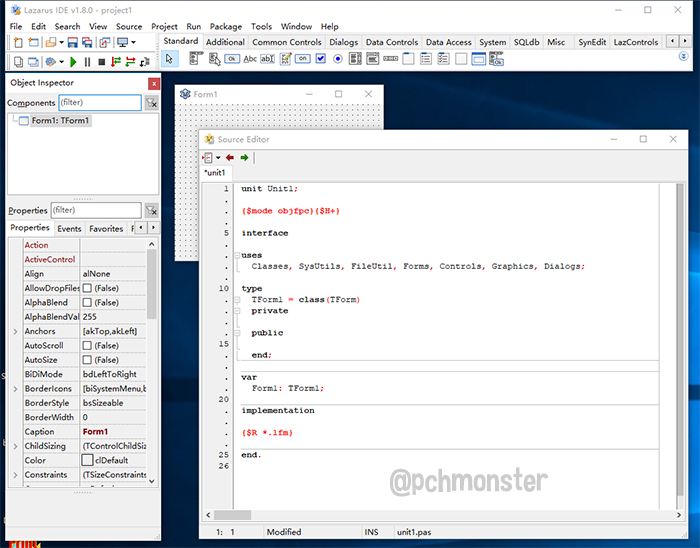Select the TRadioGroup component icon
Screen dimensions: 700x548
click(426, 59)
